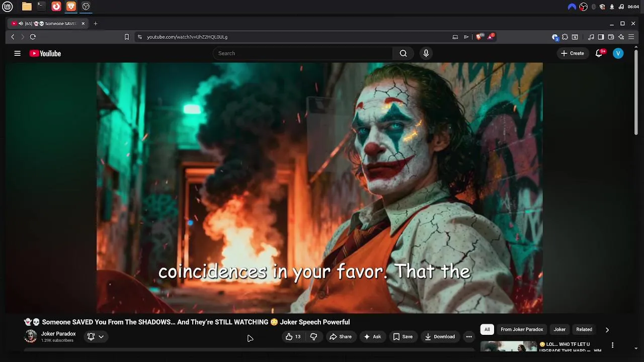Bookmark this page with the bookmark icon

tap(127, 37)
